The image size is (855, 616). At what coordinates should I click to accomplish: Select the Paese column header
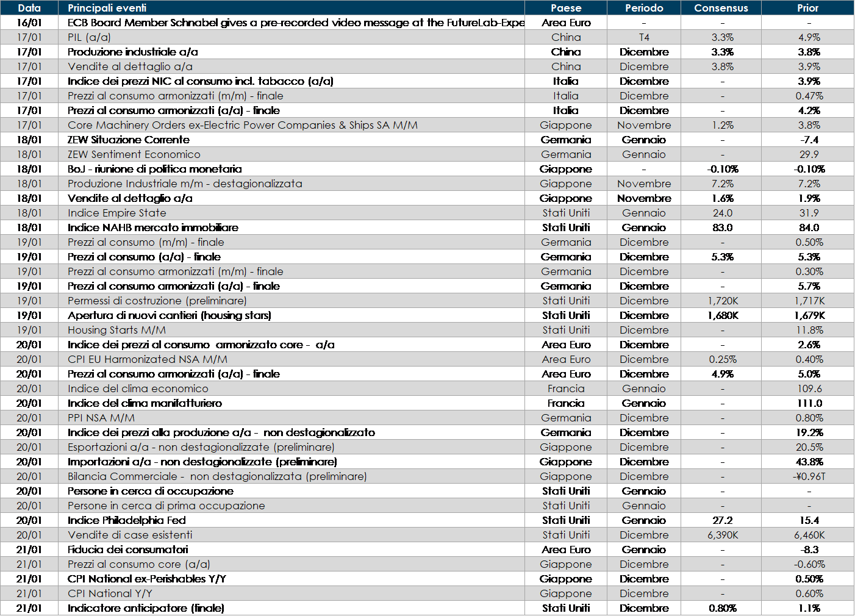click(x=565, y=8)
